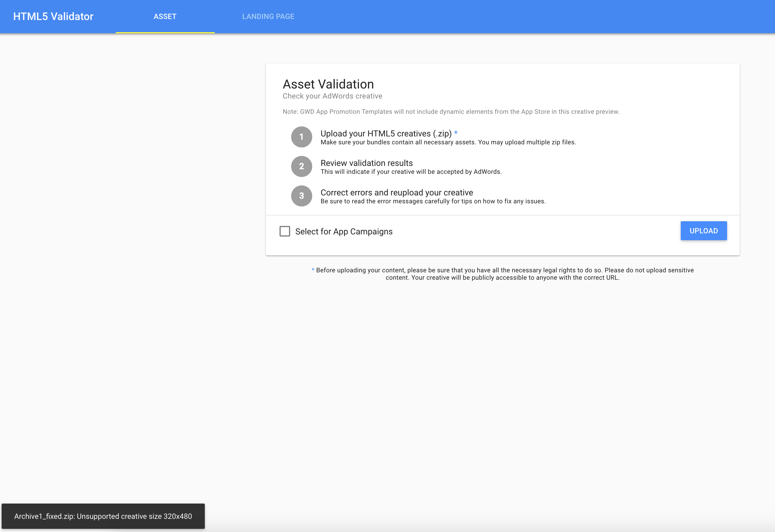Switch to LANDING PAGE tab

[x=268, y=16]
